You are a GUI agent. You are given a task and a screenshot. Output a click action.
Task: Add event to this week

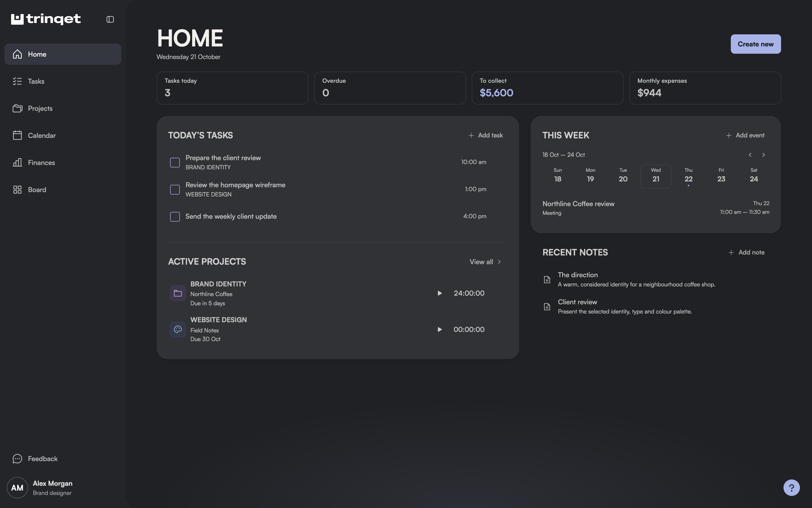pos(745,135)
